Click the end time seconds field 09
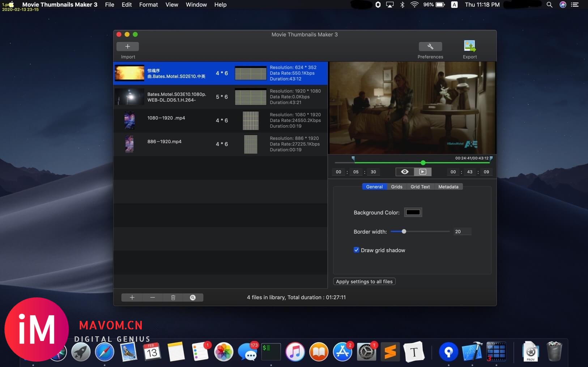 (x=486, y=172)
